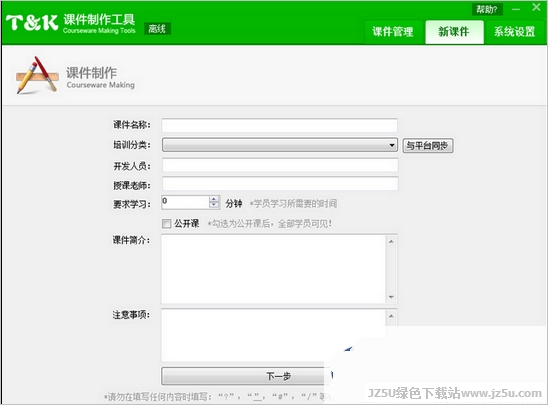Click the *学员学习所需要的时间 hint text
548x405 pixels.
pyautogui.click(x=293, y=203)
